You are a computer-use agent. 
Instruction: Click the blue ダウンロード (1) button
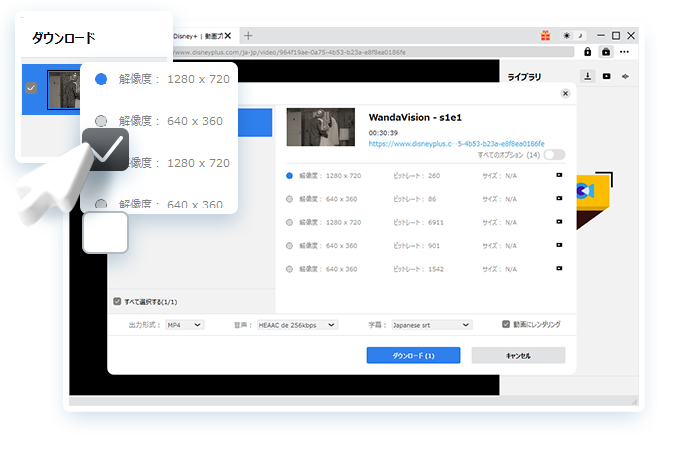pos(413,355)
